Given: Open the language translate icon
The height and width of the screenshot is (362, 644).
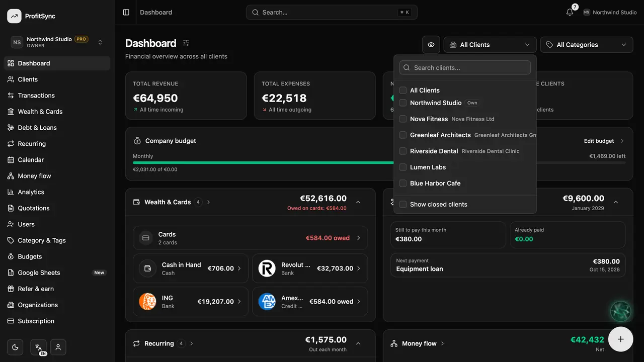Looking at the screenshot, I should point(38,347).
